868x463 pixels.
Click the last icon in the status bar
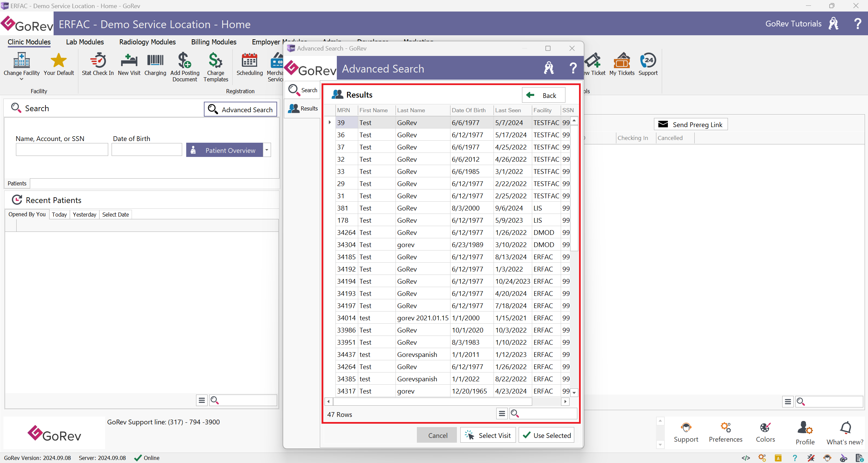click(860, 458)
